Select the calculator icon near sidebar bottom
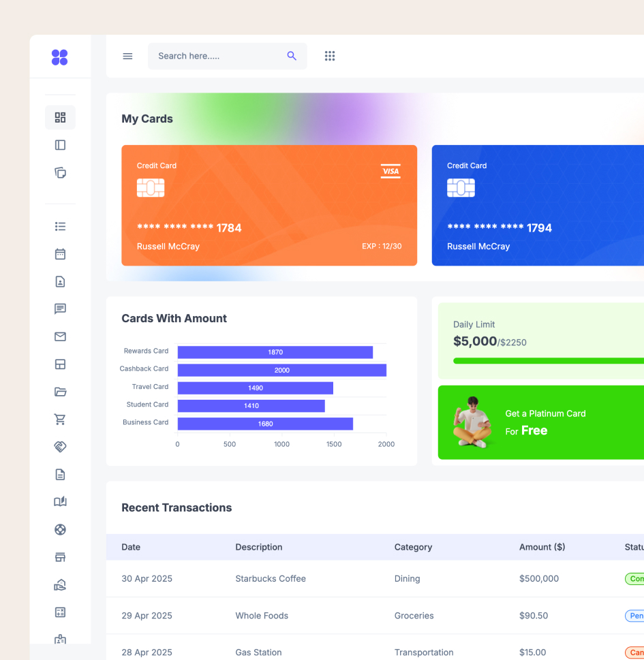 (x=60, y=612)
